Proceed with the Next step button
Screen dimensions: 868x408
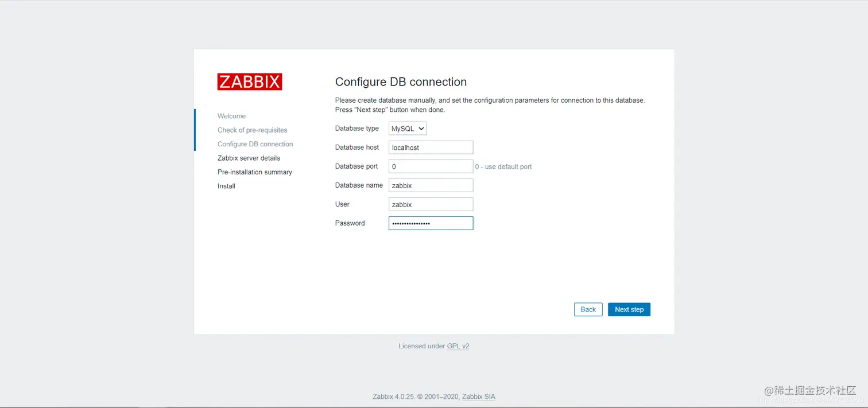coord(629,309)
